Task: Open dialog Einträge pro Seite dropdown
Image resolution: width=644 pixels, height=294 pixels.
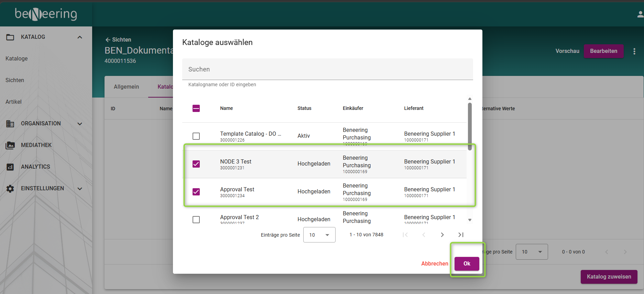Action: [x=319, y=235]
